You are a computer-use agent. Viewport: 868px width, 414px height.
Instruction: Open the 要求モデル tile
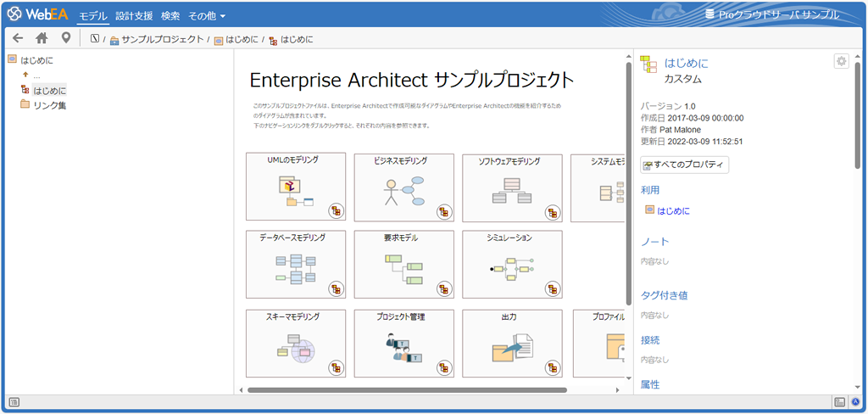tap(404, 265)
